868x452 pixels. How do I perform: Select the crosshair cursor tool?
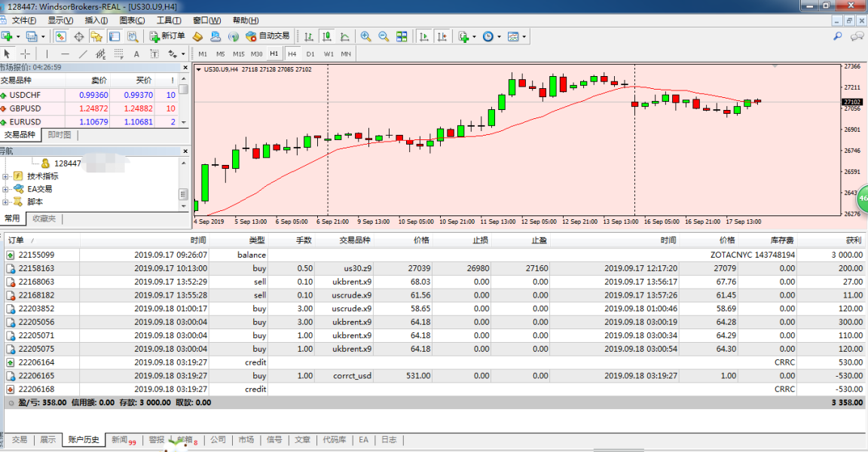(x=26, y=54)
